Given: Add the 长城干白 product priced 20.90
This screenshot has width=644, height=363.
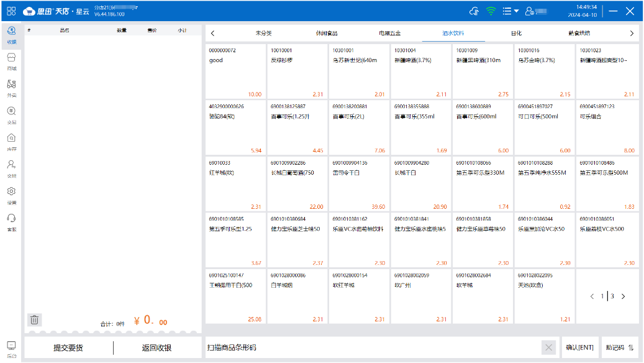Looking at the screenshot, I should point(421,184).
